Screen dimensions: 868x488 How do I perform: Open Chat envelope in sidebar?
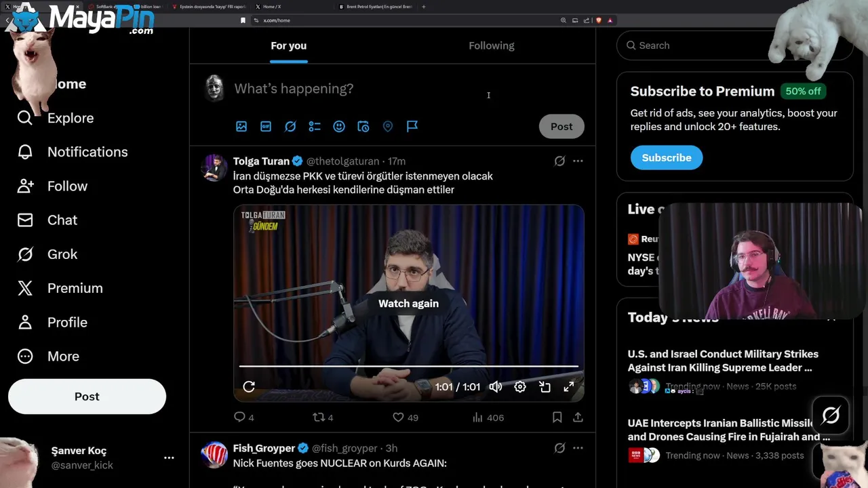[47, 220]
